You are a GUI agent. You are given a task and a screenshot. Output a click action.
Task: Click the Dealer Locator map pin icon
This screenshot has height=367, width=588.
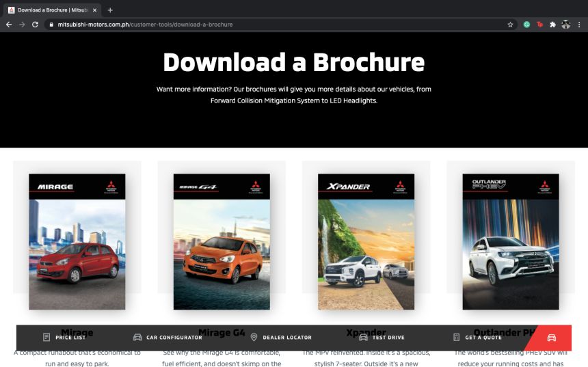click(x=254, y=338)
